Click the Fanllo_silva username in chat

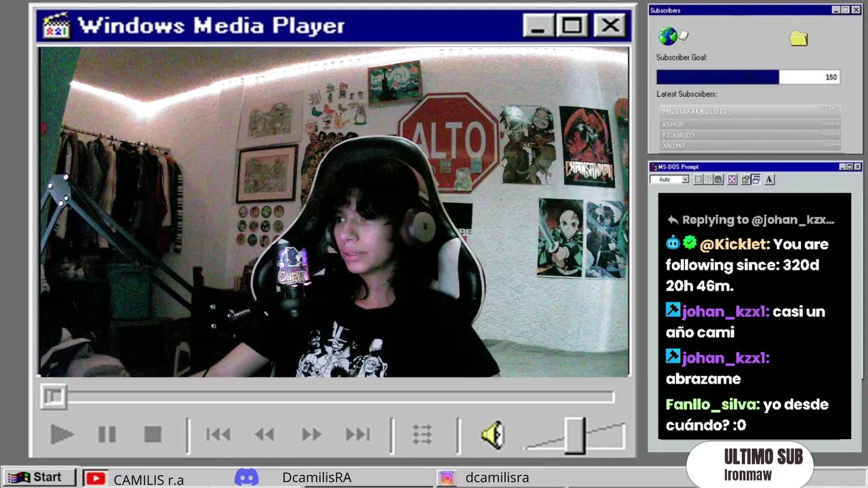713,405
